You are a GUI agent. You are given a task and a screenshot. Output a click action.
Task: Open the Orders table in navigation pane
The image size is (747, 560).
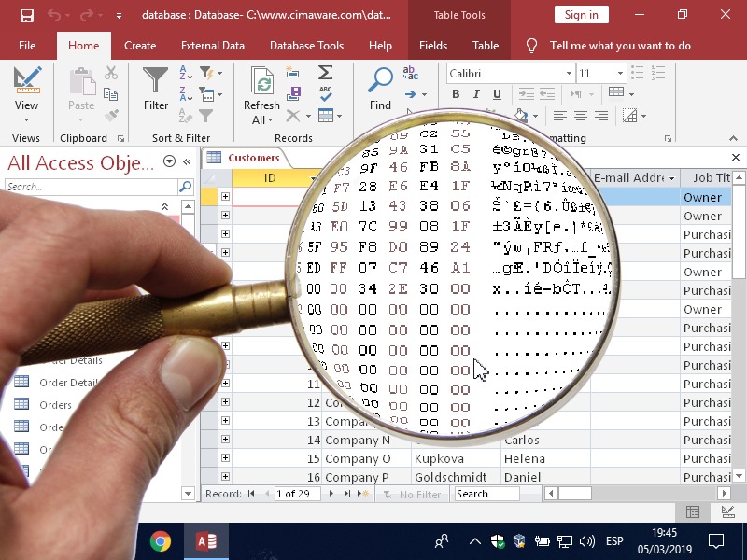click(56, 405)
